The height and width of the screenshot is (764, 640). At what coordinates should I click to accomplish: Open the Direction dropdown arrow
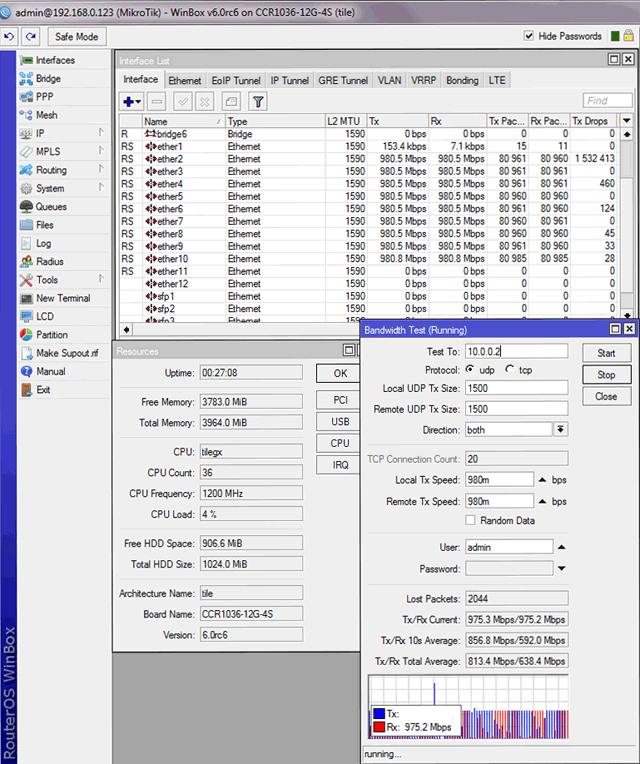coord(561,429)
